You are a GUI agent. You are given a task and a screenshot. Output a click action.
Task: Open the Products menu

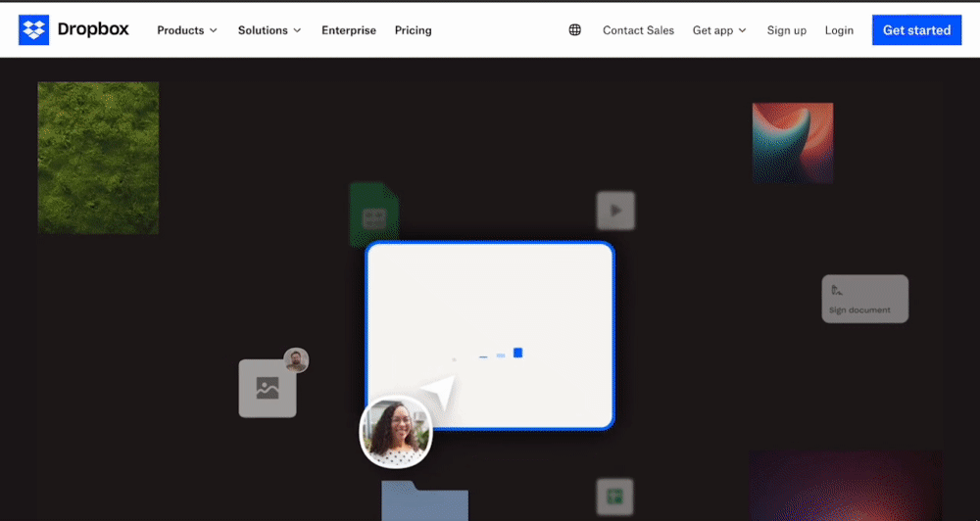tap(187, 30)
